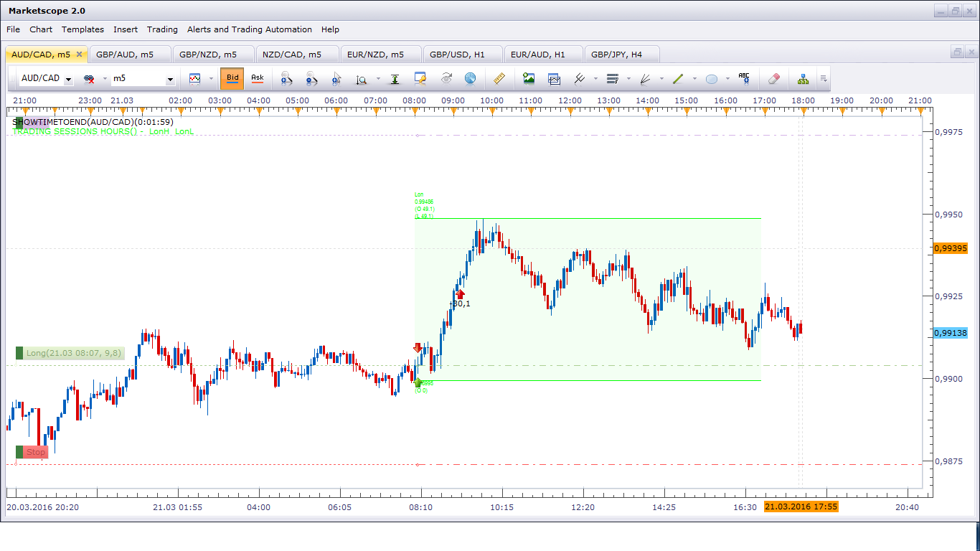Toggle Ask price display
The image size is (980, 551).
tap(257, 78)
